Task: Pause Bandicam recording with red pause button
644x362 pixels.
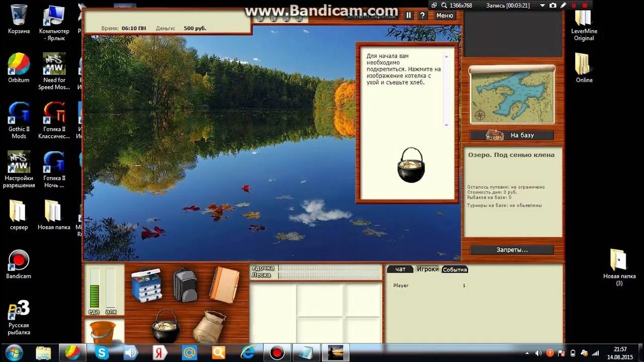Action: (574, 5)
